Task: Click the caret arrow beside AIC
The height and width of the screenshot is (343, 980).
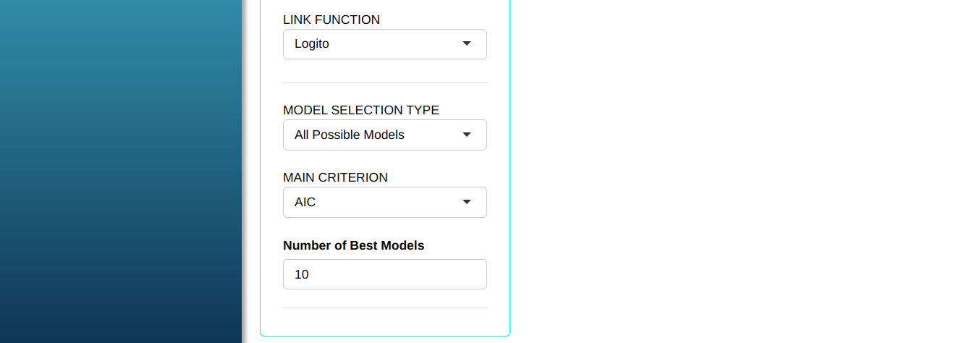Action: pos(467,202)
